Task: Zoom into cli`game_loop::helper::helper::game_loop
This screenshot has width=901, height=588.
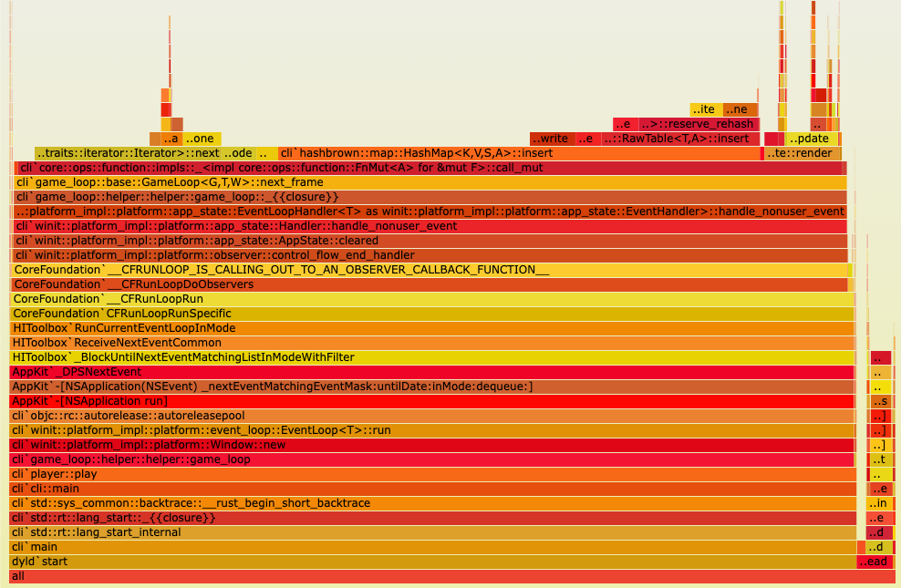Action: click(429, 459)
